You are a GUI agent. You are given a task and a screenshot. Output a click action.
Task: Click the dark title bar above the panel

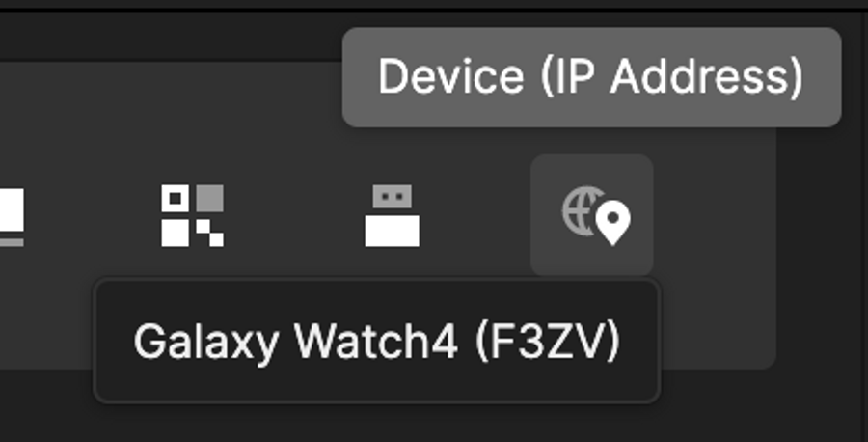tap(166, 35)
